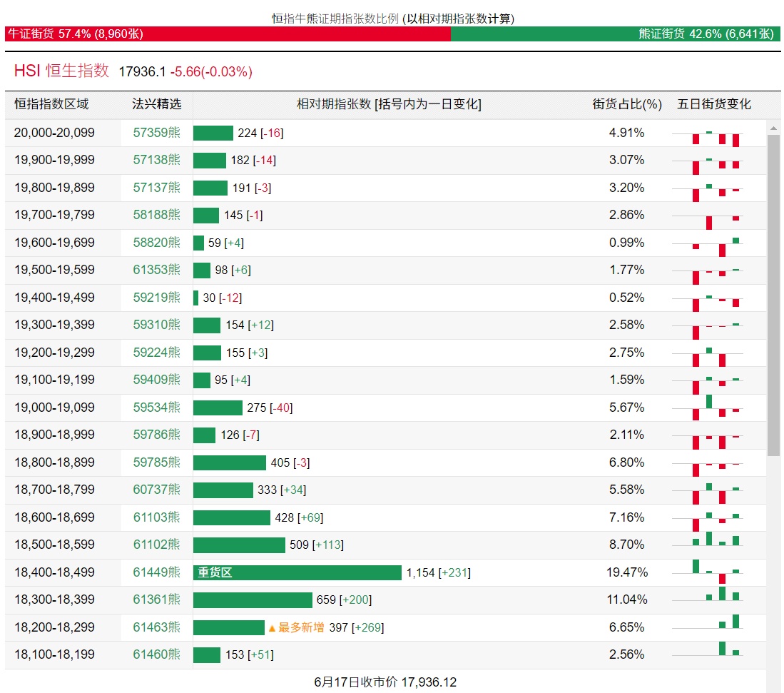Open the 57359熊 warrant link
The height and width of the screenshot is (693, 784).
pos(156,133)
